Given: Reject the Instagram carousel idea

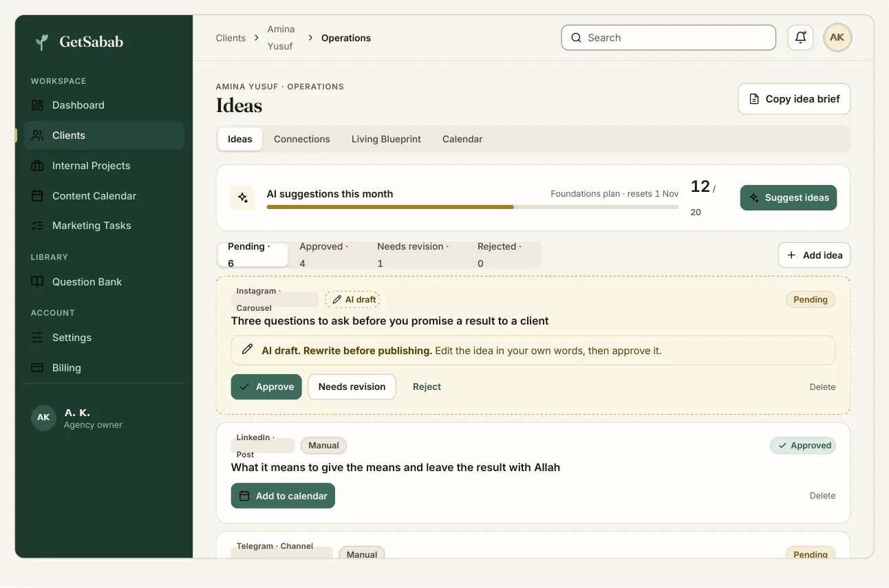Looking at the screenshot, I should (x=427, y=386).
